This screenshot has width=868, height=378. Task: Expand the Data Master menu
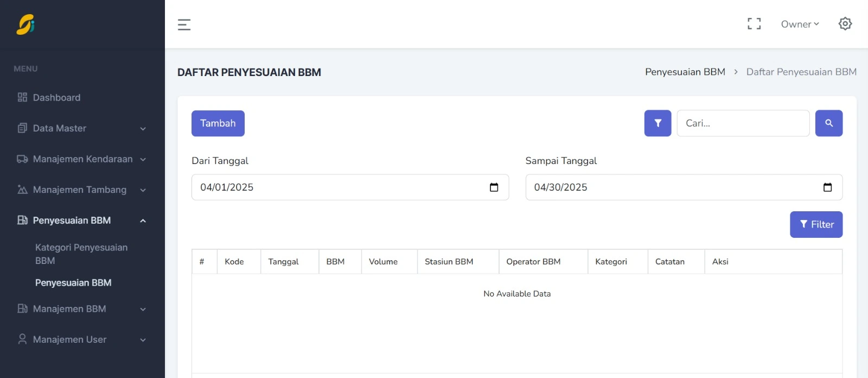[x=81, y=129]
